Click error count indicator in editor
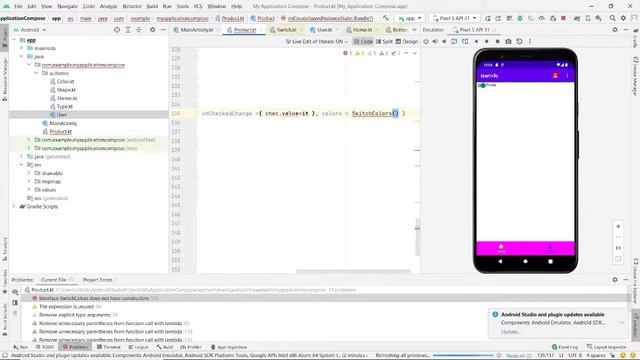This screenshot has width=640, height=360. pyautogui.click(x=347, y=53)
